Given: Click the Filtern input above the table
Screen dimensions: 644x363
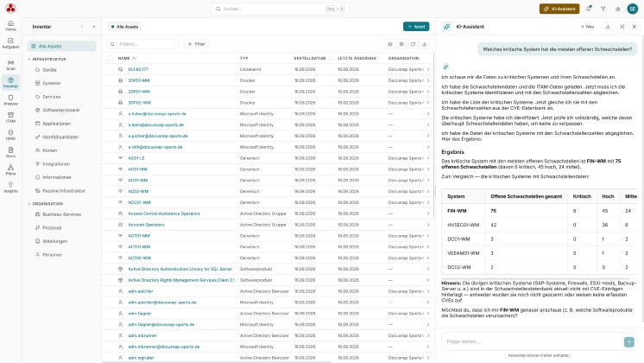Looking at the screenshot, I should pyautogui.click(x=141, y=44).
